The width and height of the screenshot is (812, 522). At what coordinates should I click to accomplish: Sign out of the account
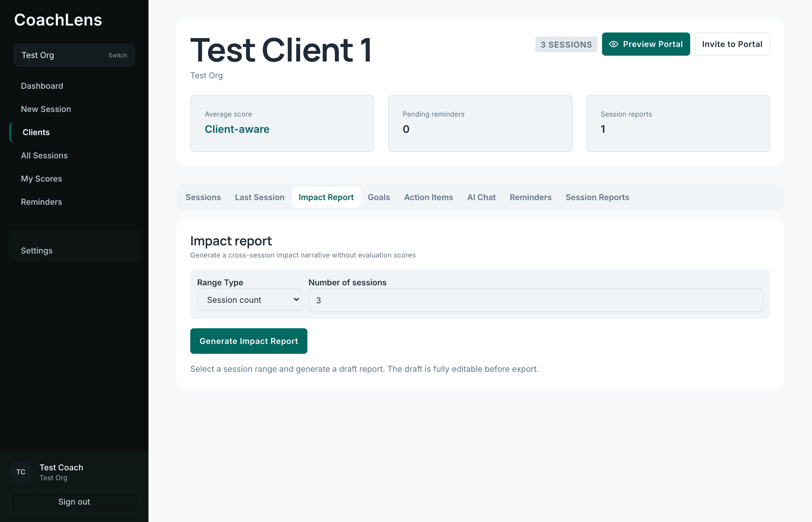click(x=74, y=502)
